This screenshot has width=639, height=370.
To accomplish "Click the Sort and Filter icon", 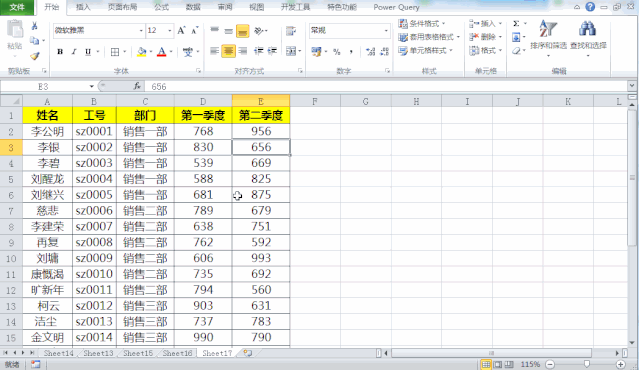I will pyautogui.click(x=548, y=29).
